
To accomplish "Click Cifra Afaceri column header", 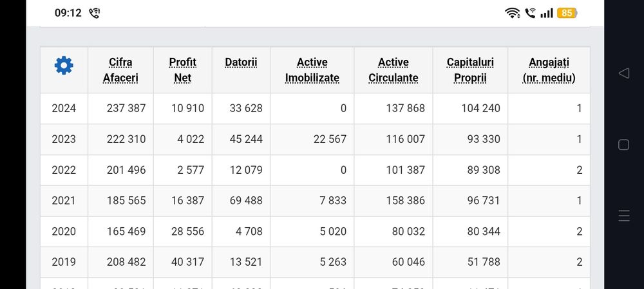I will (x=120, y=70).
